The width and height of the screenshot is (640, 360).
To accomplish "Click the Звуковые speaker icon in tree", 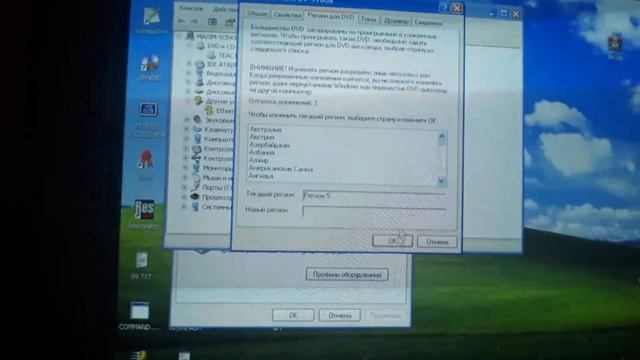I will [x=198, y=120].
